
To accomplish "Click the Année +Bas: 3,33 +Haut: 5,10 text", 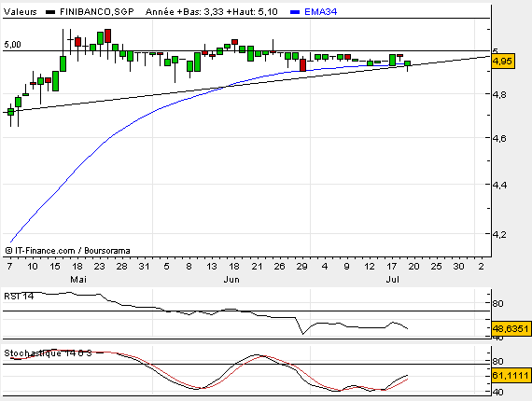I will coord(211,12).
